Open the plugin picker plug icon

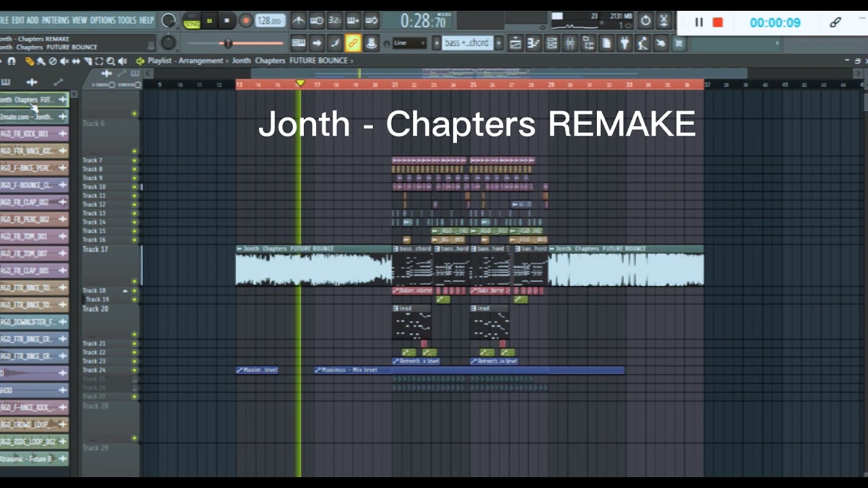pos(625,43)
